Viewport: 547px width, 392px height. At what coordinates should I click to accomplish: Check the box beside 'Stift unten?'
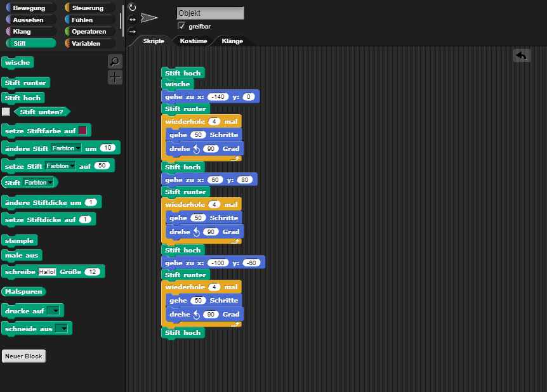click(6, 112)
